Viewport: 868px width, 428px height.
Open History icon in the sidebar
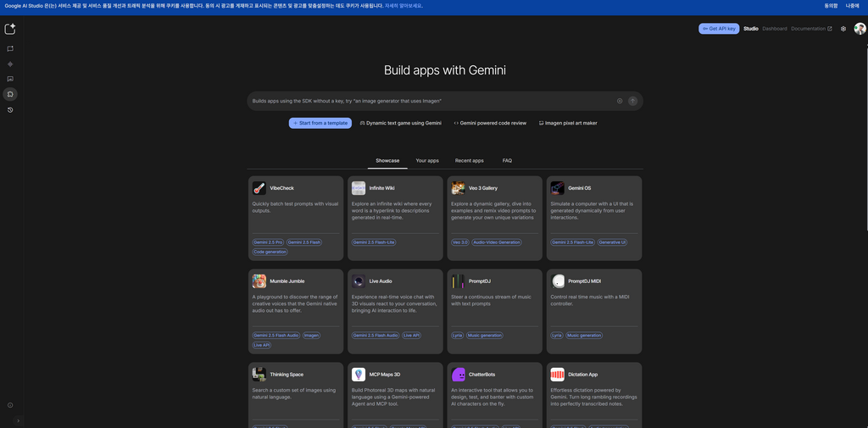tap(10, 110)
